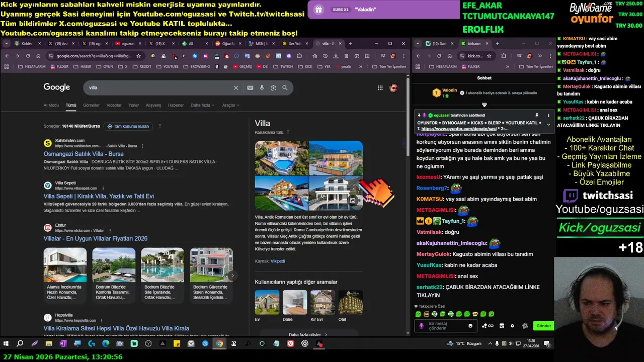Viewport: 644px width, 362px height.
Task: Reload the Google search page
Action: pos(28,56)
